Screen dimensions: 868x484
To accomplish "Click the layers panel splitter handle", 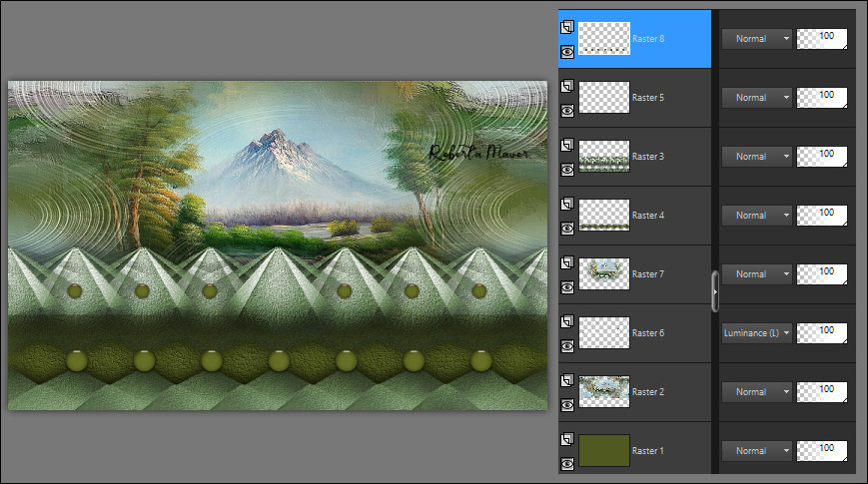I will [714, 289].
